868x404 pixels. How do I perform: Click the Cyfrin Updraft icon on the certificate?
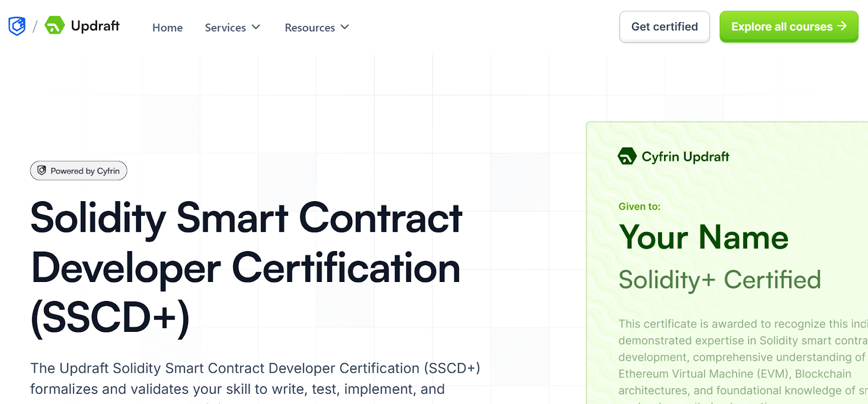coord(627,156)
